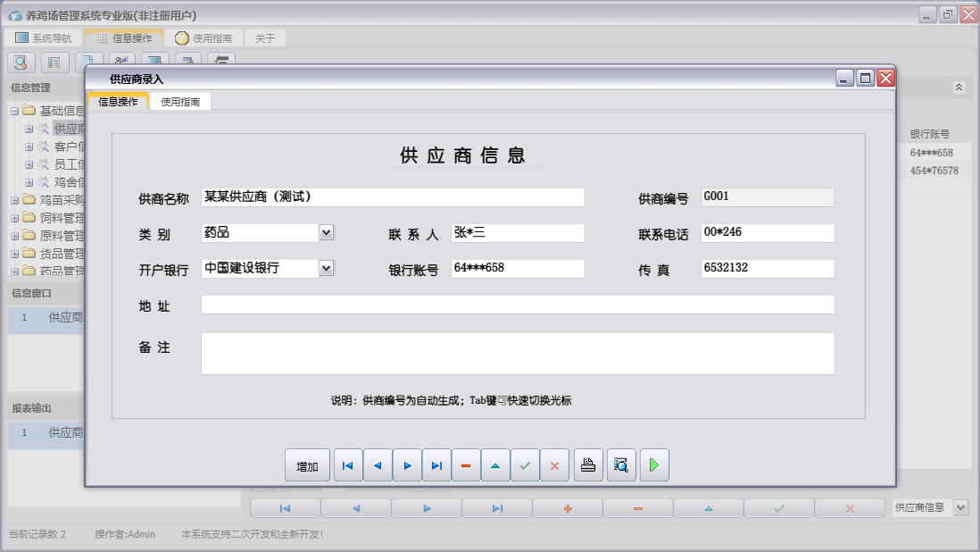980x552 pixels.
Task: Open the 供应商信息 dropdown at bottom right
Action: tap(960, 507)
